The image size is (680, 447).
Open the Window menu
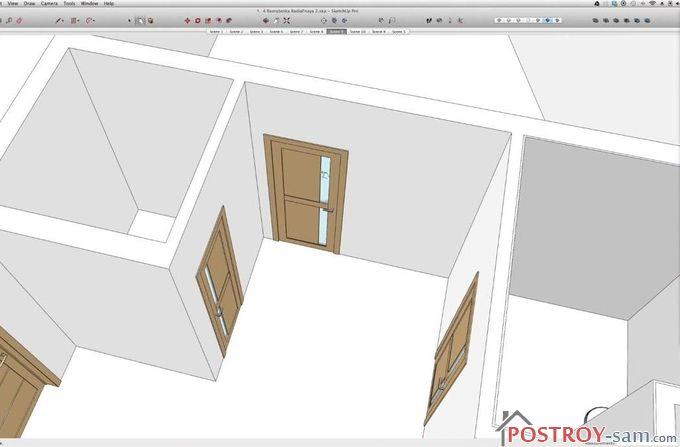point(89,4)
